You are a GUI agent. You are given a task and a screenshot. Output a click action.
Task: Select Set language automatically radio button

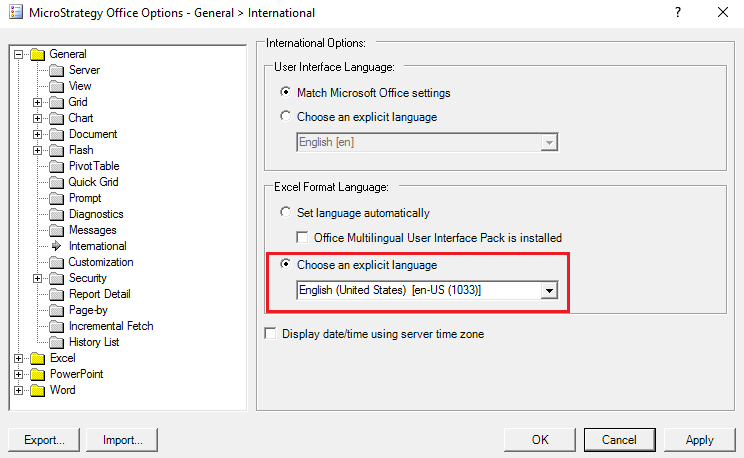click(285, 212)
